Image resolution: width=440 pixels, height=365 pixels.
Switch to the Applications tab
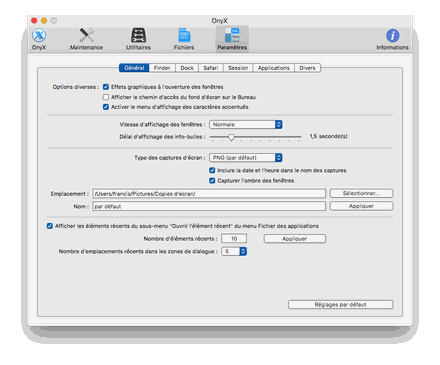(274, 68)
